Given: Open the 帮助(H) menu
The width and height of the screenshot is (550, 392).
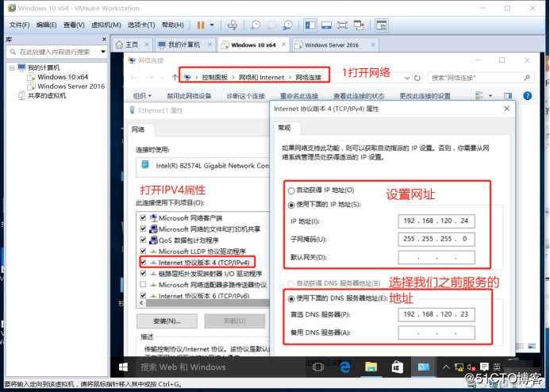Looking at the screenshot, I should pos(172,25).
